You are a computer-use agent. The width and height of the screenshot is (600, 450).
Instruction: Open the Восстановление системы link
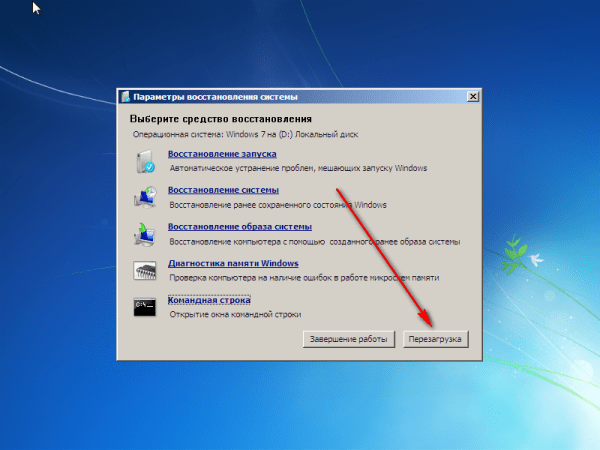[223, 190]
